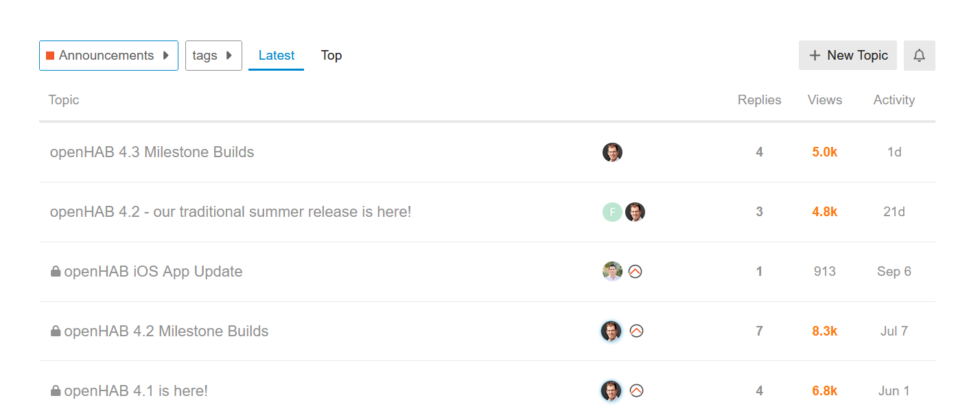The height and width of the screenshot is (420, 980).
Task: Click poster avatar on 4.3 Milestone Builds row
Action: pos(612,152)
